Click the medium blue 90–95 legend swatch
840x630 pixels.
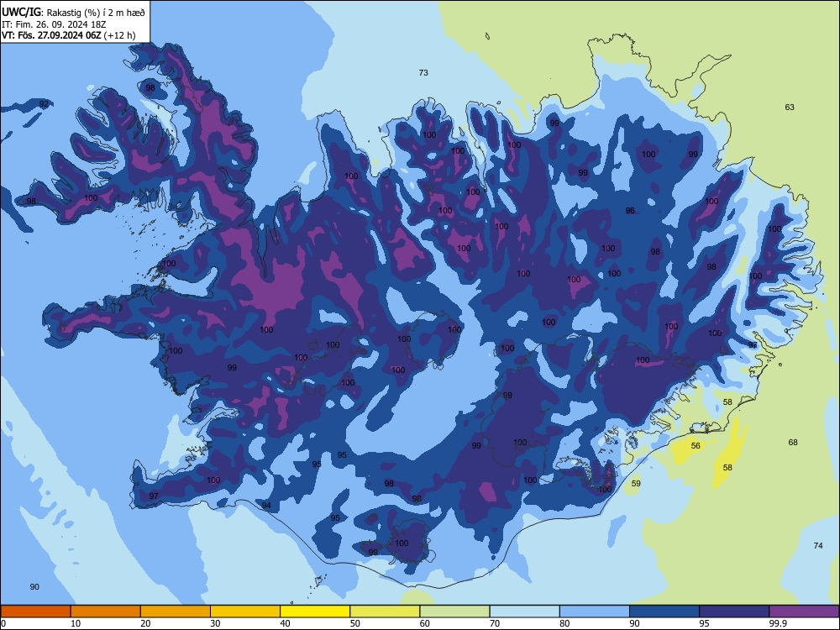(x=664, y=612)
